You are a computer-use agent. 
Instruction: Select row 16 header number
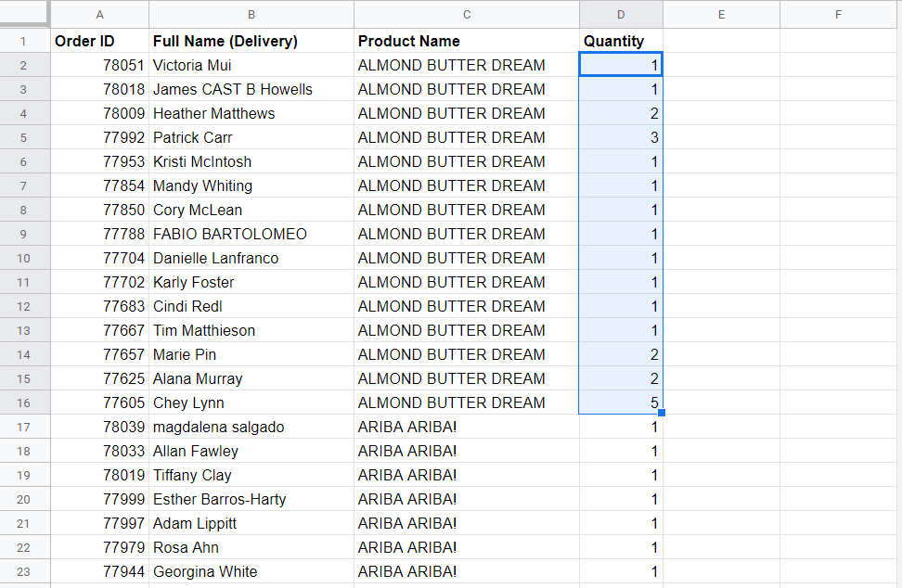[x=24, y=403]
